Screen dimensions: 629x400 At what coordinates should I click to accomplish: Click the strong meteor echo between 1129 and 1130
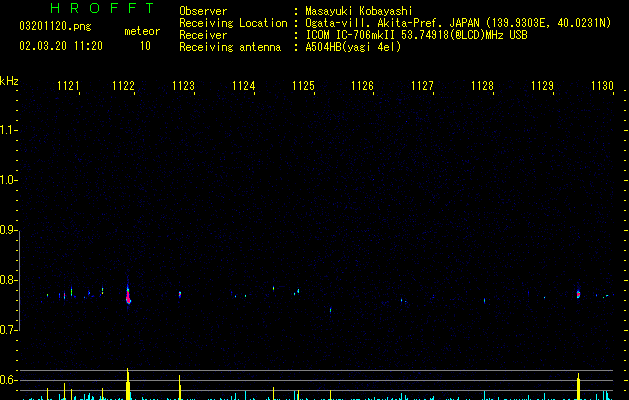point(578,294)
